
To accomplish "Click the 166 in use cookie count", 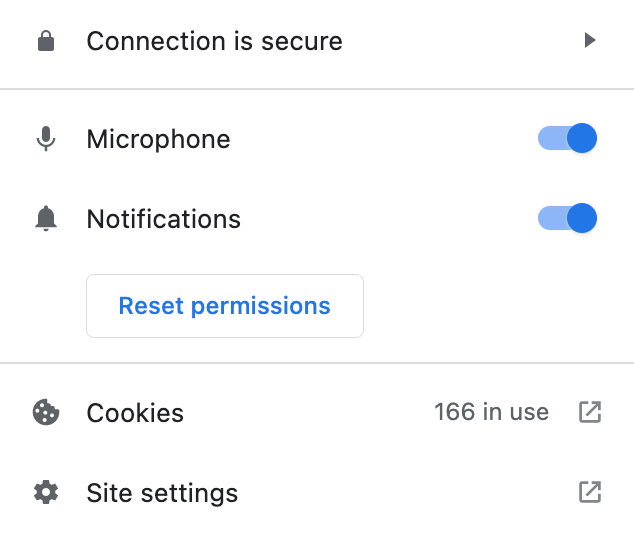I will click(491, 412).
